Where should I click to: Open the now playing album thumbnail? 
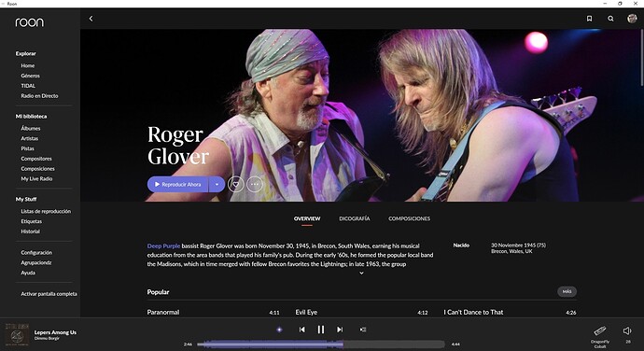(x=17, y=334)
